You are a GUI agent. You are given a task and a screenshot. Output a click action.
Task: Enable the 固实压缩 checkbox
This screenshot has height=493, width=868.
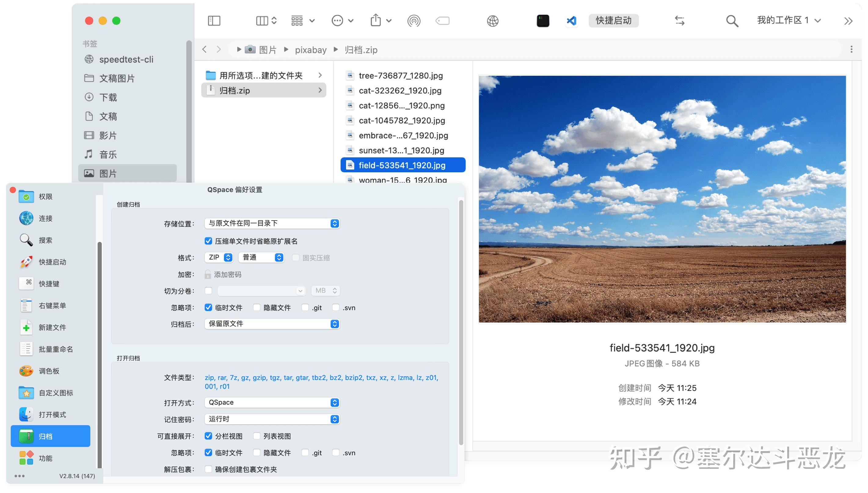[296, 258]
